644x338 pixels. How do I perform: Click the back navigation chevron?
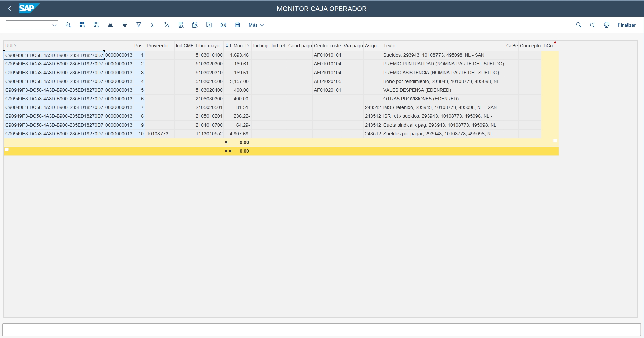pos(10,8)
